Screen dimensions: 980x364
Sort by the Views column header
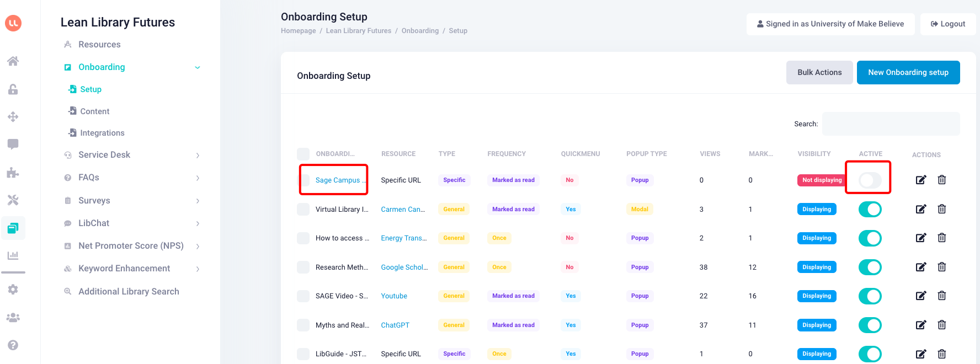coord(710,154)
